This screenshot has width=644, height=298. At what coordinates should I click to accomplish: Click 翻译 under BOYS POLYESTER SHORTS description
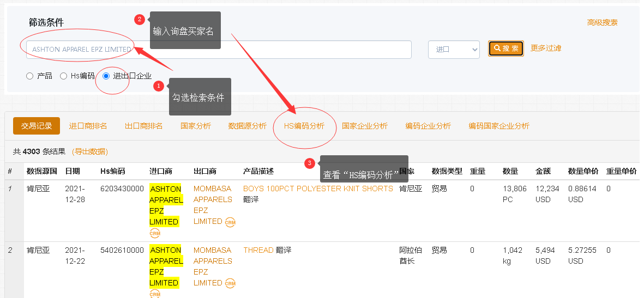[251, 199]
